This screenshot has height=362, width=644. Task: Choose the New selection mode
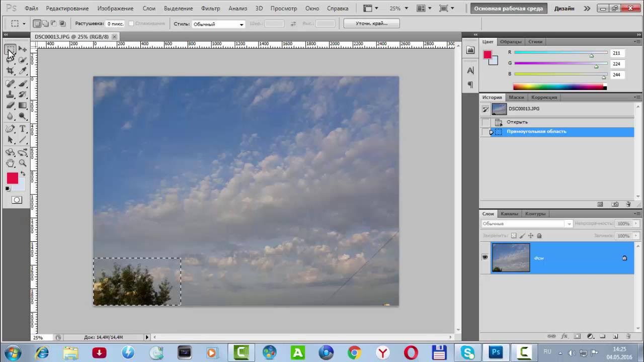37,24
